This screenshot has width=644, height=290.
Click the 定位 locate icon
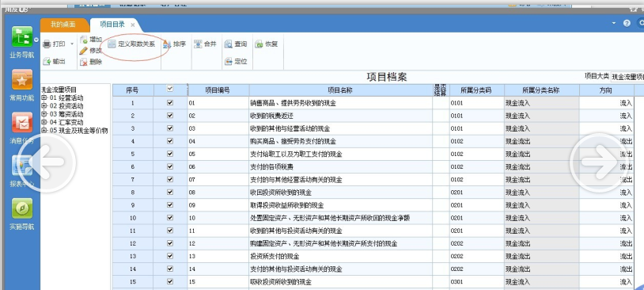(x=229, y=62)
